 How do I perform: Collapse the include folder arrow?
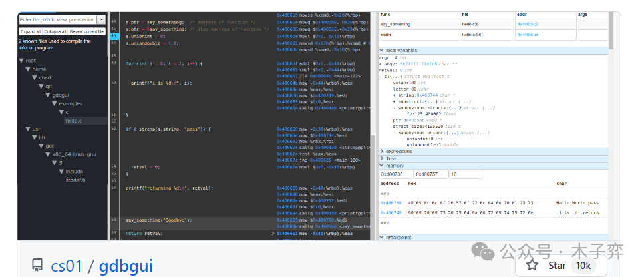click(x=61, y=172)
